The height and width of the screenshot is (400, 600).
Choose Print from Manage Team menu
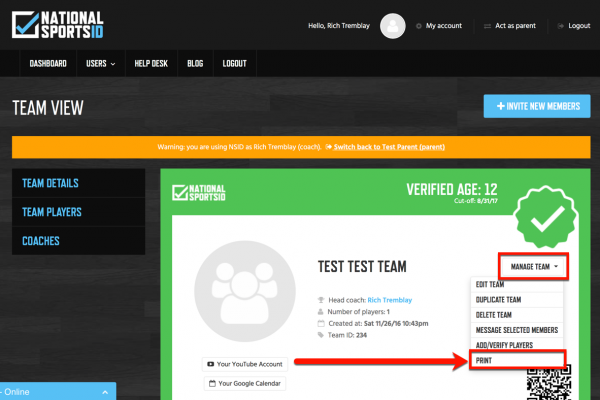(517, 360)
